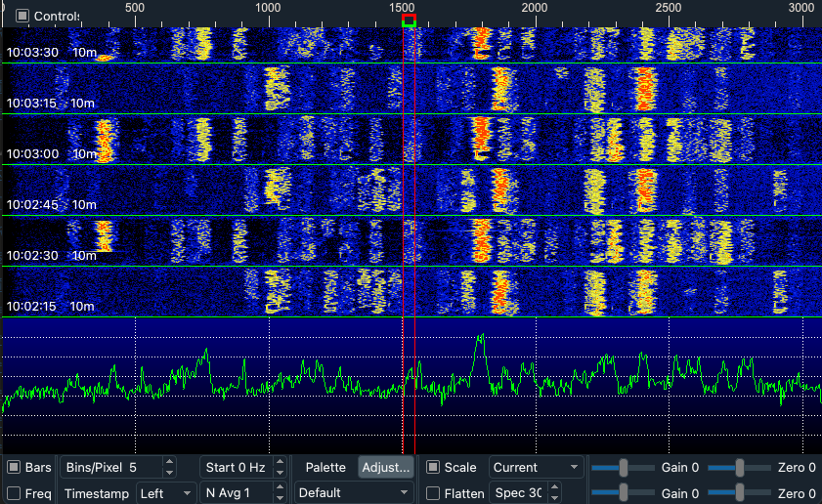Image resolution: width=822 pixels, height=504 pixels.
Task: Increase the Spec 30 value
Action: [554, 487]
